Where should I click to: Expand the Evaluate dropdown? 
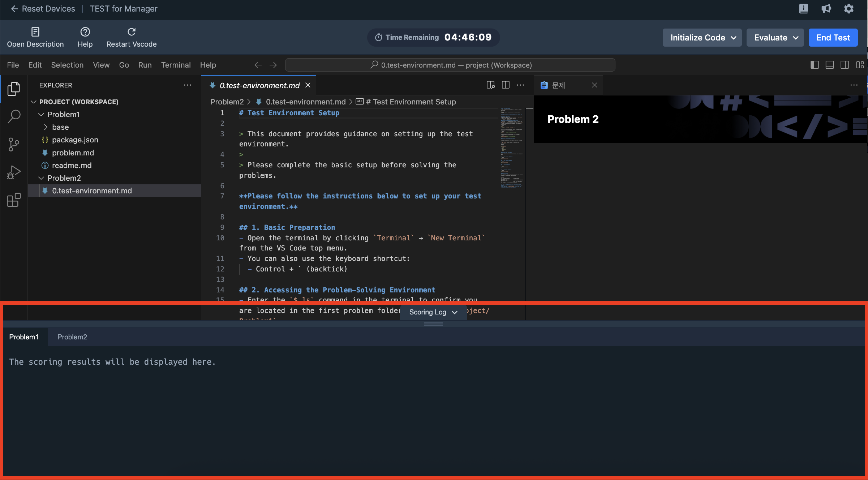pyautogui.click(x=775, y=38)
